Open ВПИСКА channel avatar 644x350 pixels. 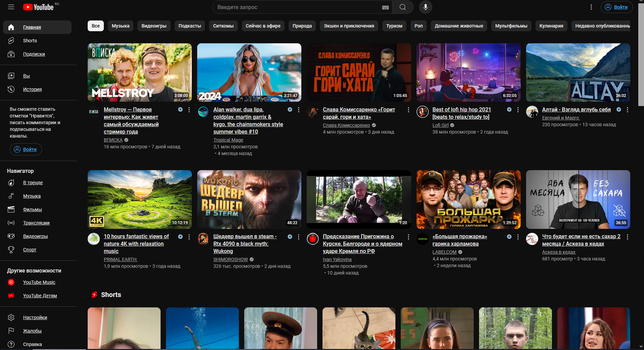click(x=94, y=112)
